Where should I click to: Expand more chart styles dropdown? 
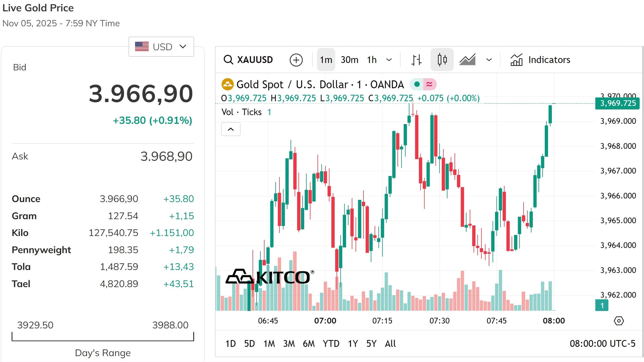(489, 60)
